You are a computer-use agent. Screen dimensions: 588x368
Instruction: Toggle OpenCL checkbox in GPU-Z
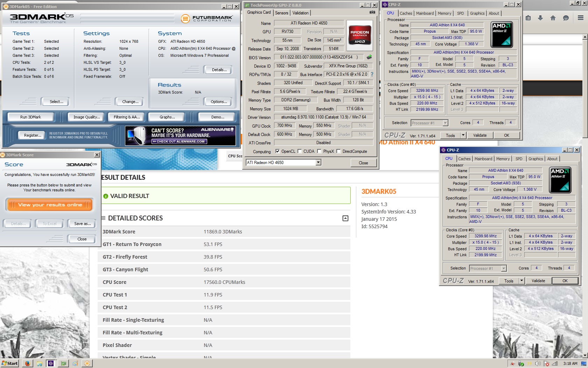coord(278,151)
